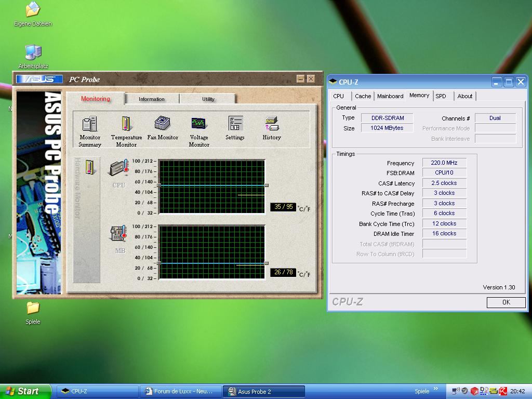Click the Hardware Monitor thermometer icon
The image size is (532, 399).
pos(89,167)
